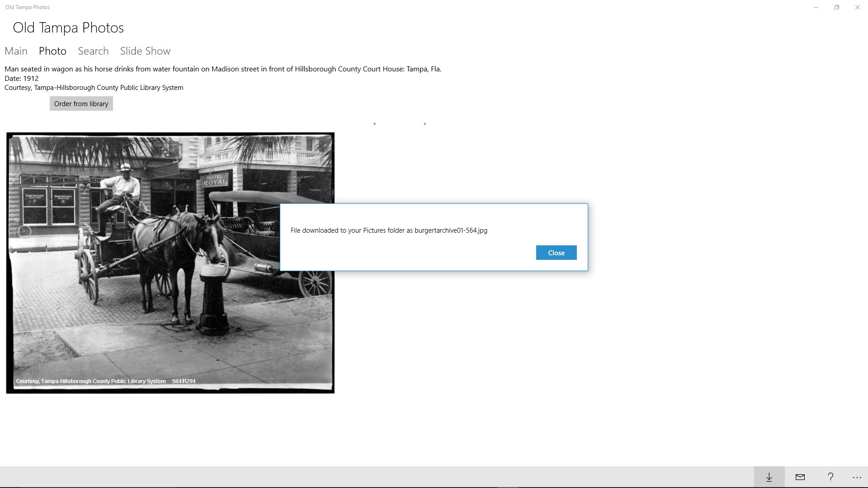This screenshot has width=868, height=488.
Task: Switch to the Main tab
Action: [x=16, y=51]
